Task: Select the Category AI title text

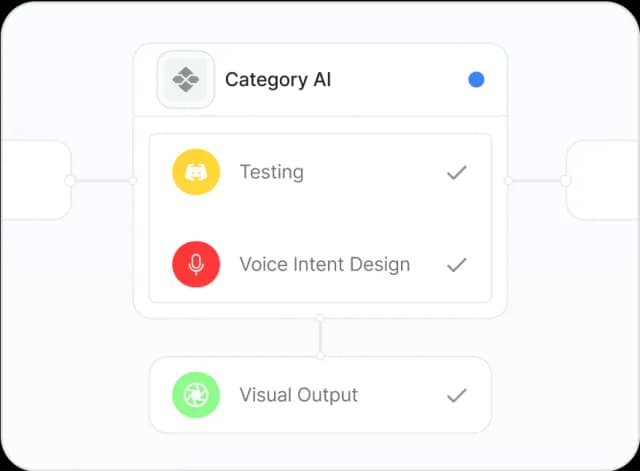Action: point(278,79)
